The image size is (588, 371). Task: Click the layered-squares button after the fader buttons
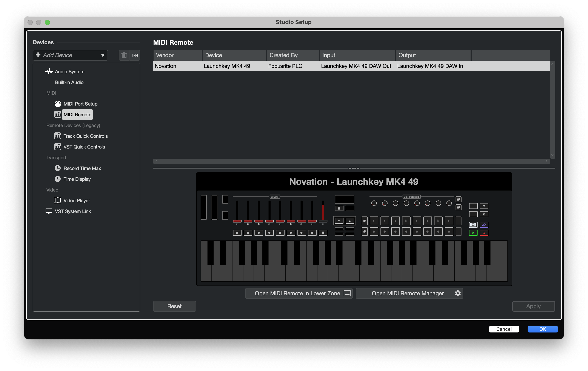coord(323,233)
